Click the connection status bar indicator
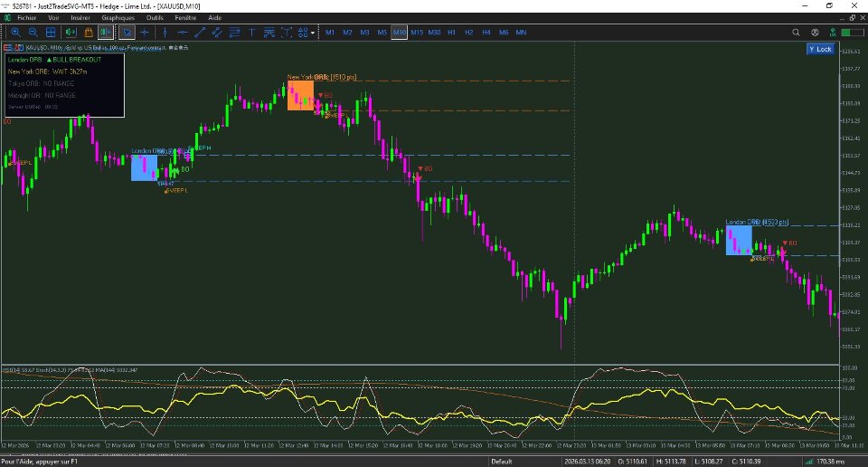868x467 pixels. coord(853,33)
